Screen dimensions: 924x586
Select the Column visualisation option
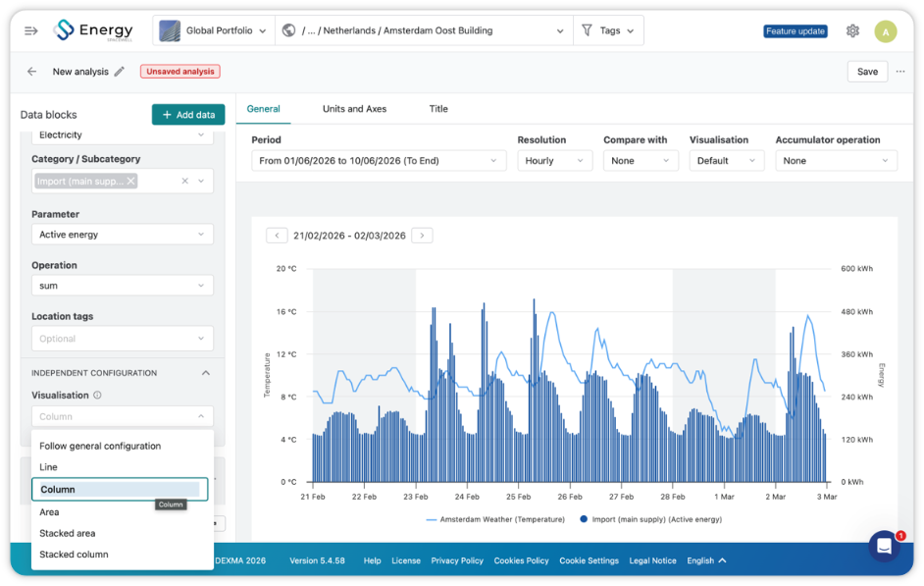tap(120, 490)
